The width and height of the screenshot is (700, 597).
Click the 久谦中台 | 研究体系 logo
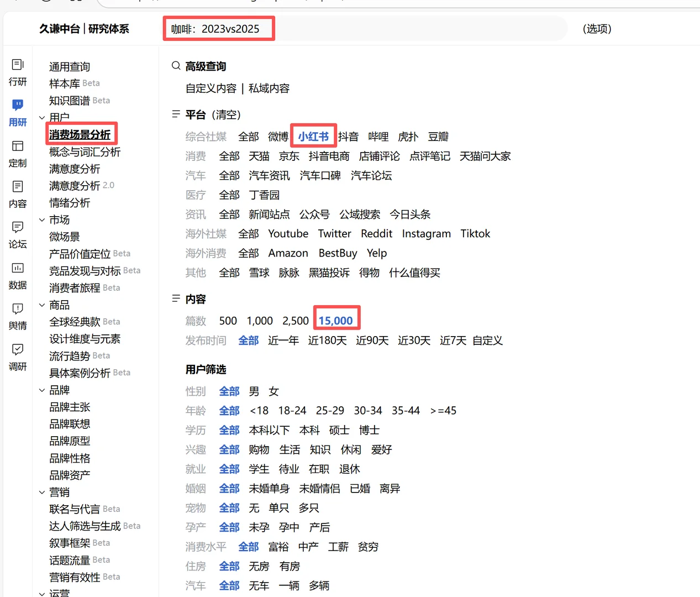click(84, 29)
